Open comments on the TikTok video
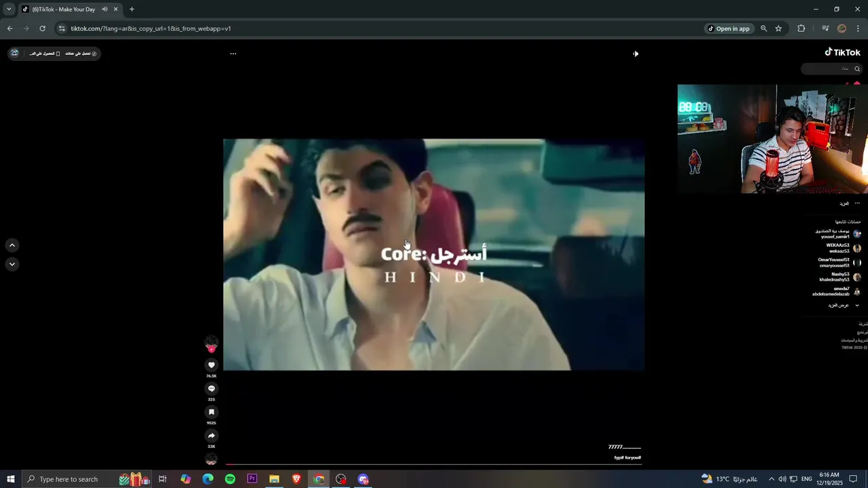 [x=212, y=388]
